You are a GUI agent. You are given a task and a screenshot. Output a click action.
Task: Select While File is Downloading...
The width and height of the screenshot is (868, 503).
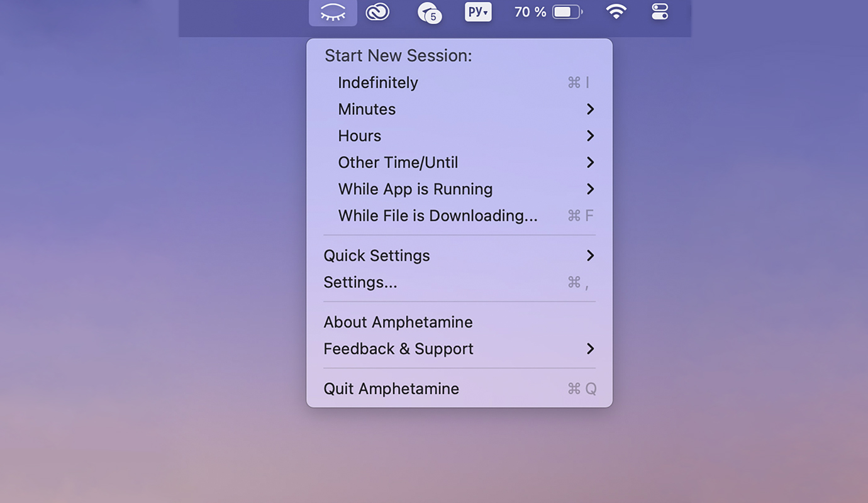pyautogui.click(x=459, y=216)
